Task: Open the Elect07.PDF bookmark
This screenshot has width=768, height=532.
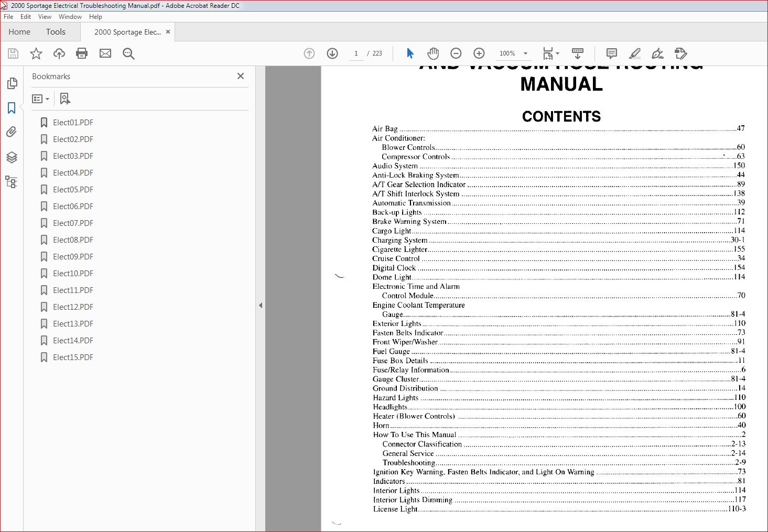Action: (x=73, y=223)
